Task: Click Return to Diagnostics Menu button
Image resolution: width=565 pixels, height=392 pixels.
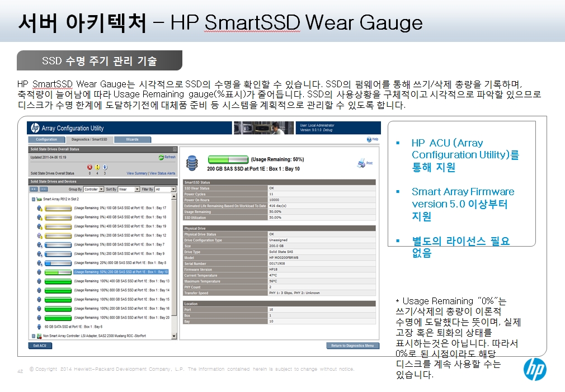Action: 353,346
